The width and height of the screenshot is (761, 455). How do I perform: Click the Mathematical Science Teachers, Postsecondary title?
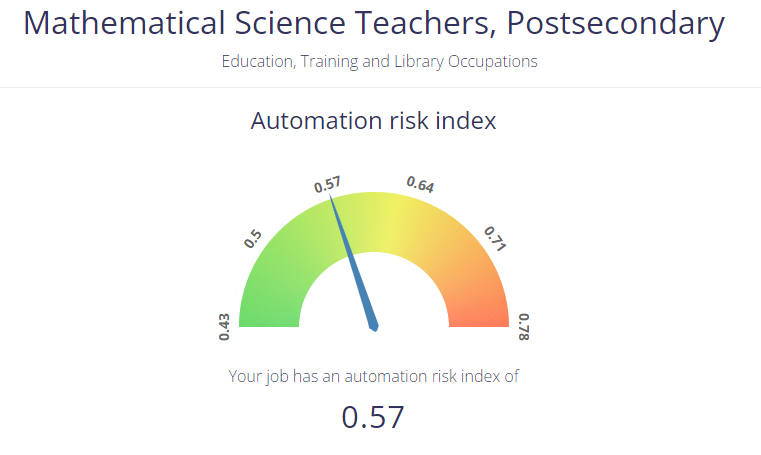(374, 23)
